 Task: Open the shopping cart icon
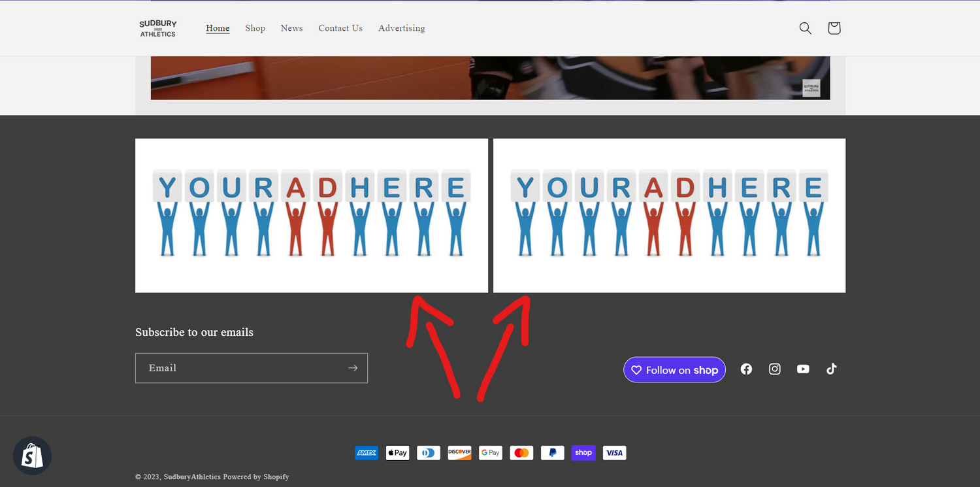point(834,28)
